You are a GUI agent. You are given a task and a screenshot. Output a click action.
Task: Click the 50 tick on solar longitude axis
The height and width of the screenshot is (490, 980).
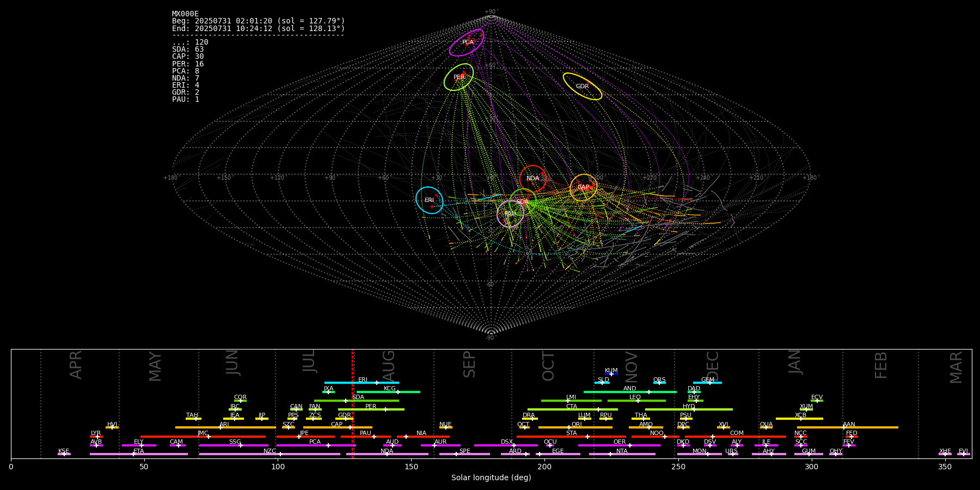(144, 467)
